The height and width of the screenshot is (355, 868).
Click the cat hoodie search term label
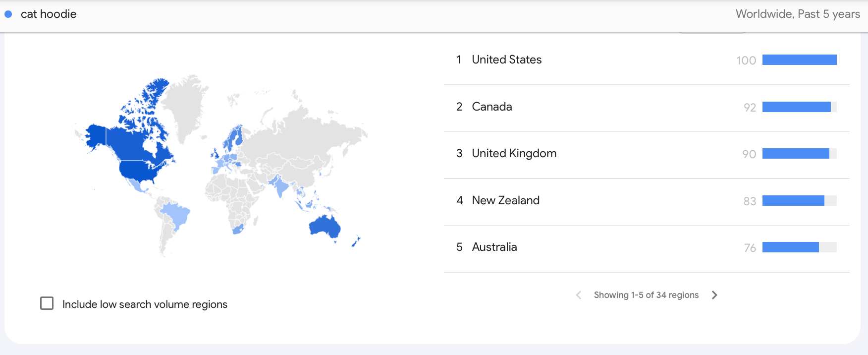point(49,14)
